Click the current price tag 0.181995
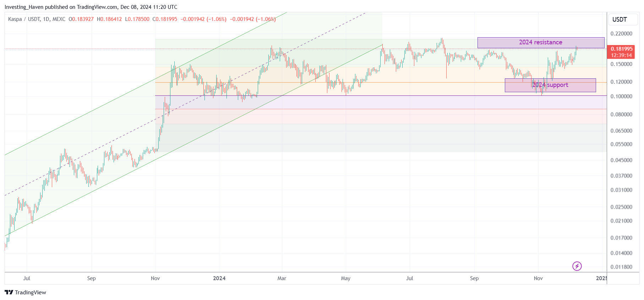Screen dimensions: 644x300 click(622, 49)
